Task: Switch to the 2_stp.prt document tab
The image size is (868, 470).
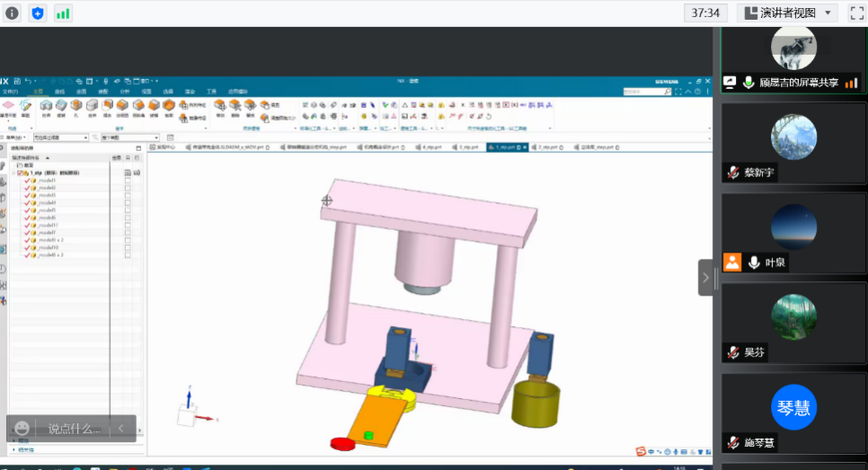Action: pos(546,146)
